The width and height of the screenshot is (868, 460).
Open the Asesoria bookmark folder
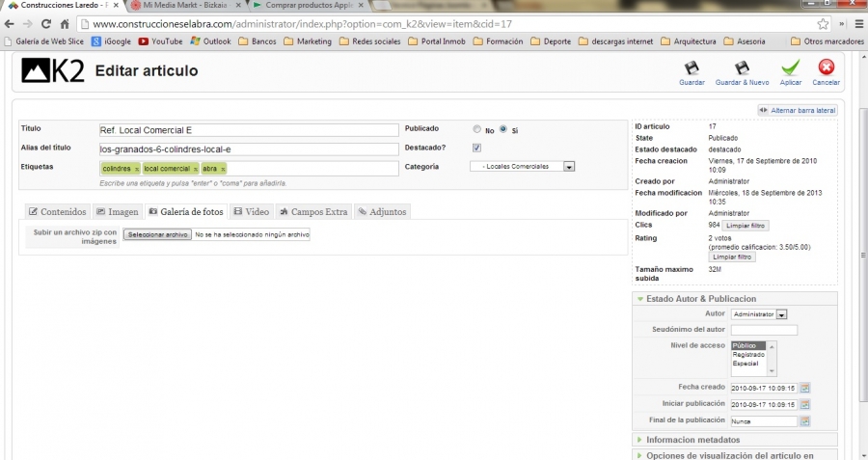tap(745, 41)
